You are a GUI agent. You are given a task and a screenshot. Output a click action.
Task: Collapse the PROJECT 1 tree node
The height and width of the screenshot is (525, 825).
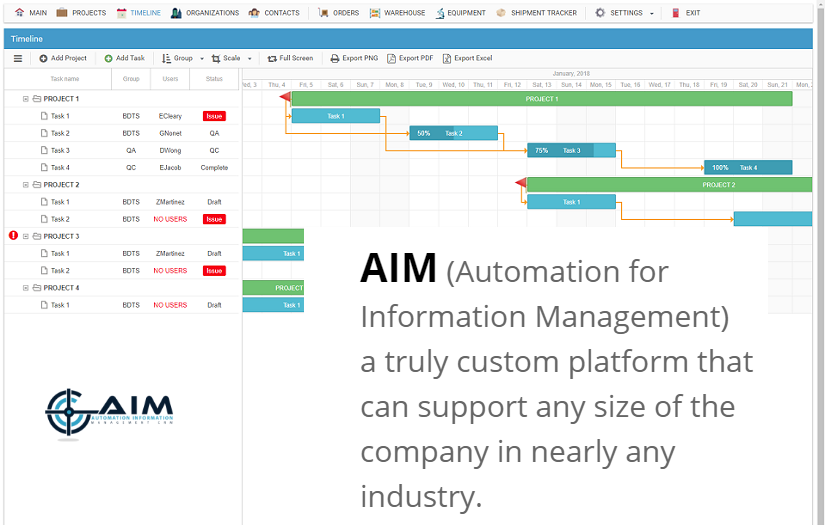(x=25, y=99)
